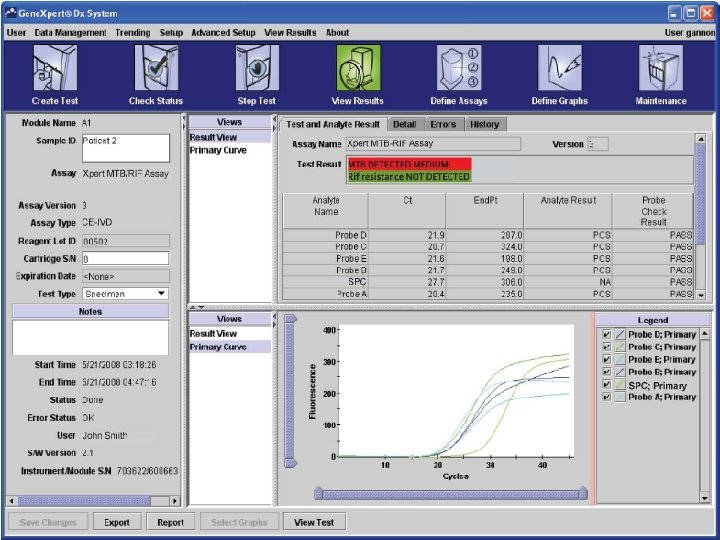Click Probe C line color icon in legend

620,347
